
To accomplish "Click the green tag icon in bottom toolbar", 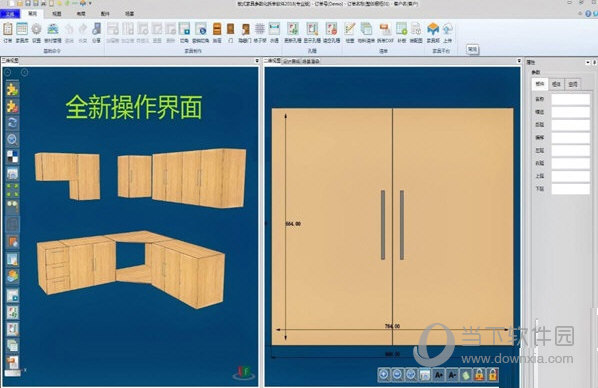I will point(466,375).
